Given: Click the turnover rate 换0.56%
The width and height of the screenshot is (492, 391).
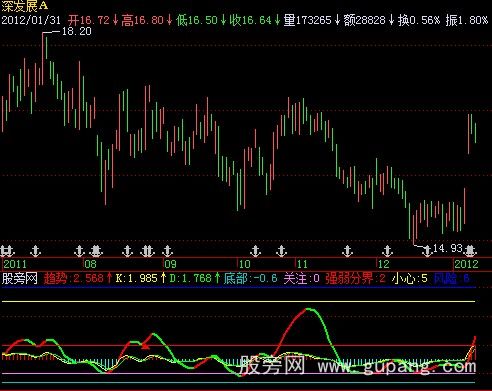Looking at the screenshot, I should (x=419, y=20).
